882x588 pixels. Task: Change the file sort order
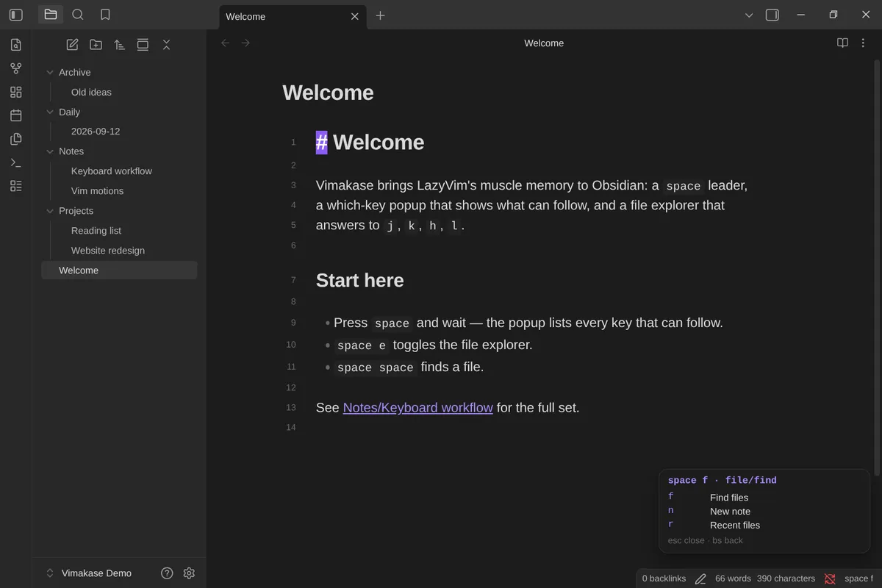[119, 45]
